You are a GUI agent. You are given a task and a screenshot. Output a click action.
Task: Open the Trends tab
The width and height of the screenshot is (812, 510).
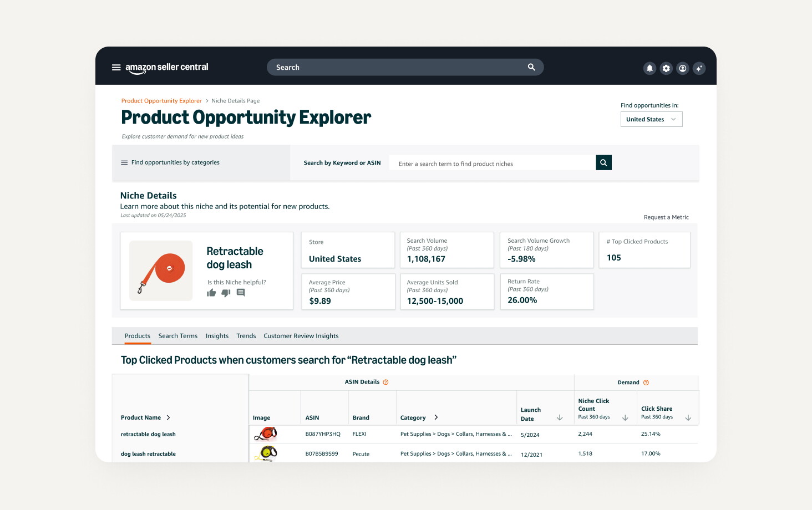[x=246, y=336]
